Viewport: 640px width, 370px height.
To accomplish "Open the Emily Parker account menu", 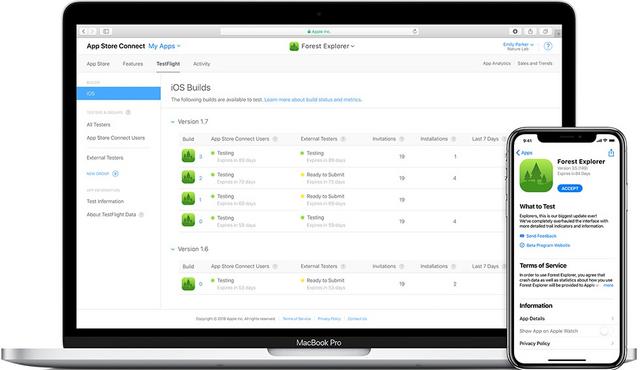I will (518, 44).
